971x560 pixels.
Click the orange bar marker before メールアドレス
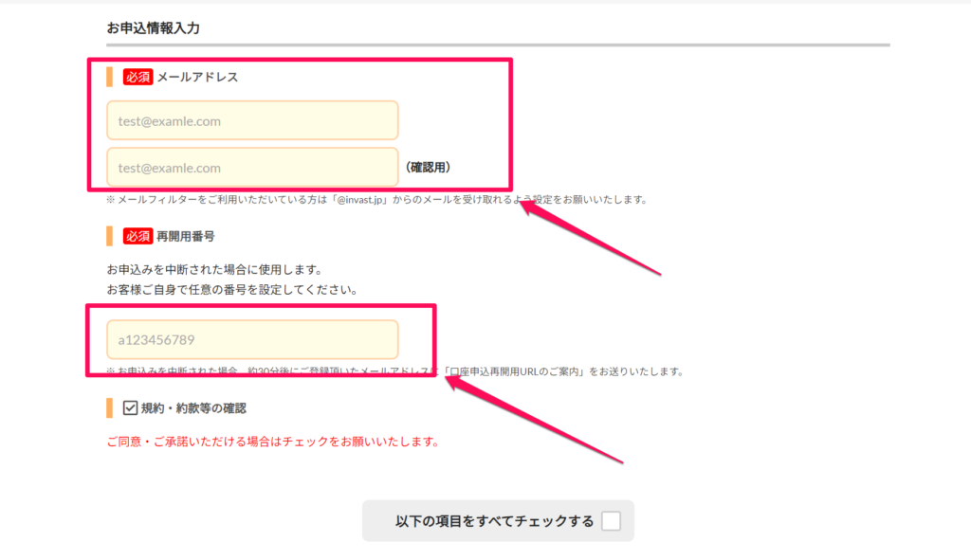click(110, 77)
